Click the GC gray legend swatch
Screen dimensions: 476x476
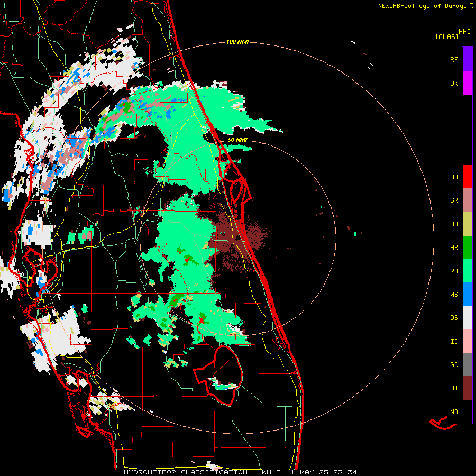pos(467,364)
